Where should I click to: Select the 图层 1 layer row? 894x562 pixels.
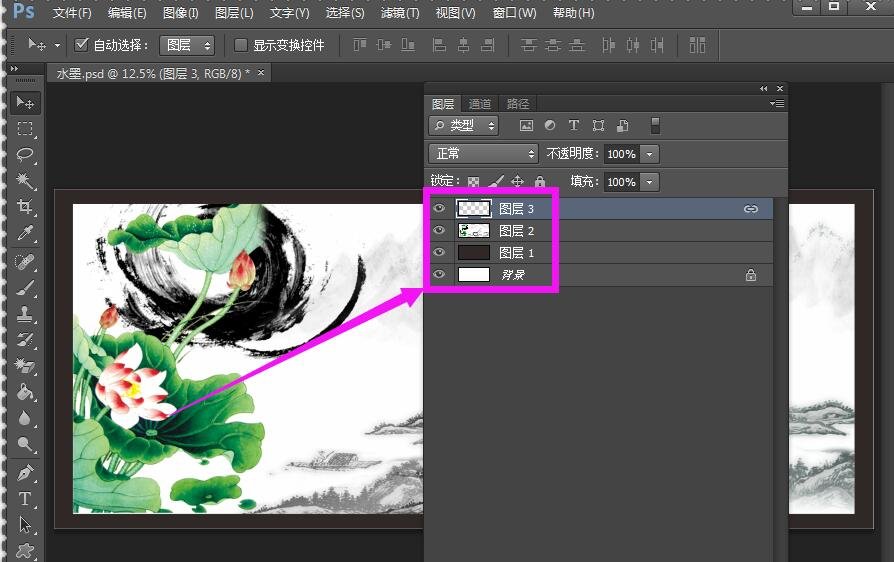coord(600,252)
